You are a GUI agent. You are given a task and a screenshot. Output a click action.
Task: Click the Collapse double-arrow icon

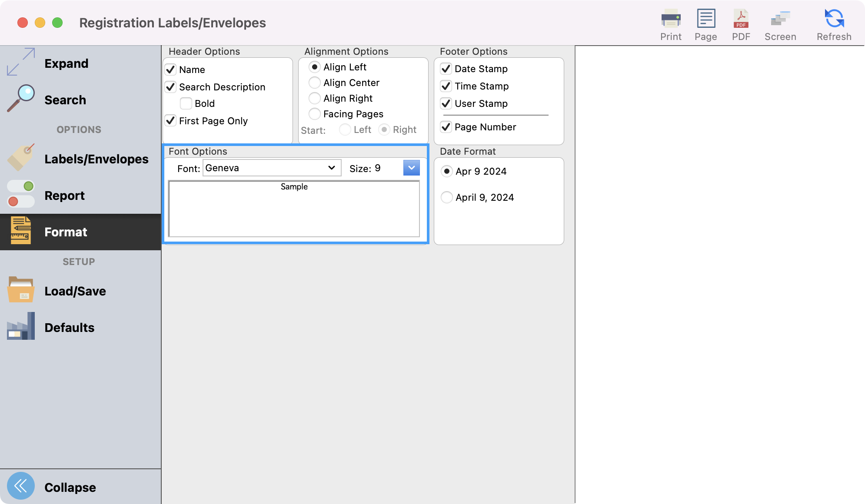[x=21, y=486]
